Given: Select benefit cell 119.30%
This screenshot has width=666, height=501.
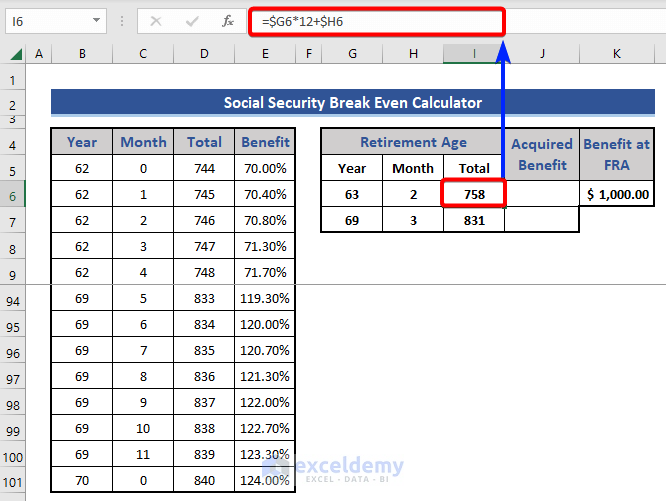Looking at the screenshot, I should pos(265,298).
